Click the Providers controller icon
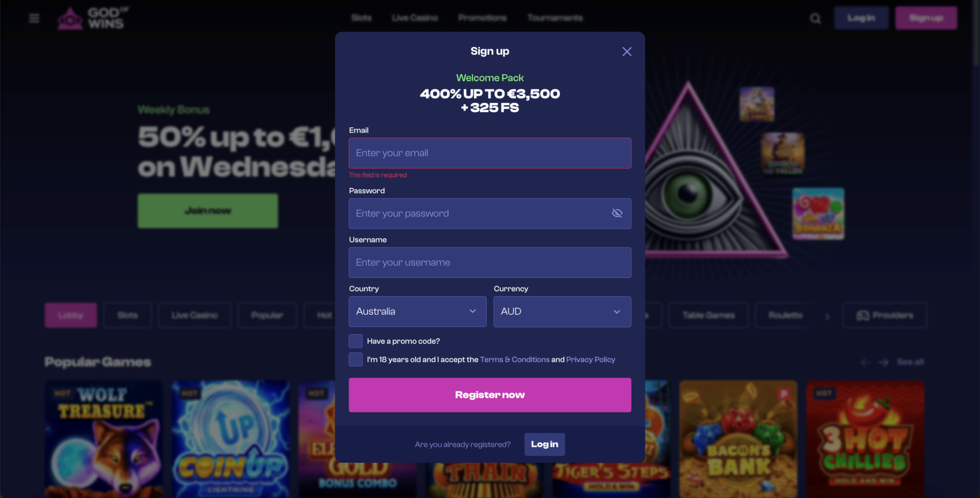Image resolution: width=980 pixels, height=498 pixels. pos(862,315)
